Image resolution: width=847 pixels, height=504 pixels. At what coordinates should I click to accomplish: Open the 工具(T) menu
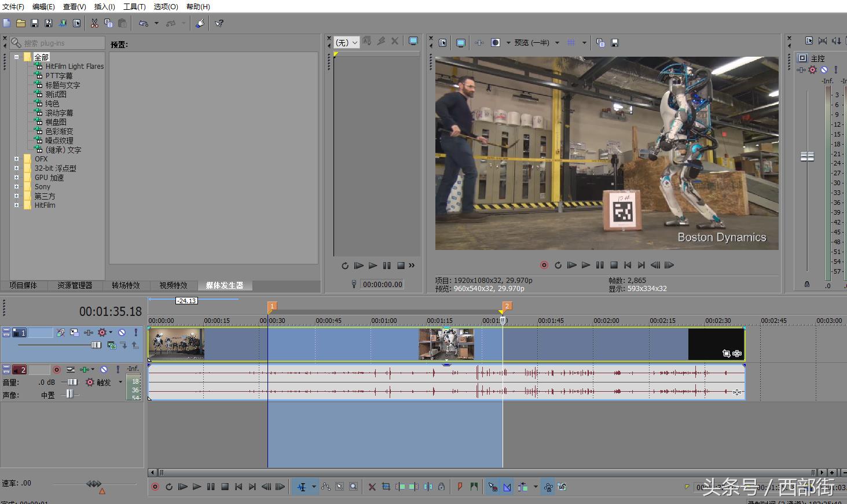pos(134,6)
